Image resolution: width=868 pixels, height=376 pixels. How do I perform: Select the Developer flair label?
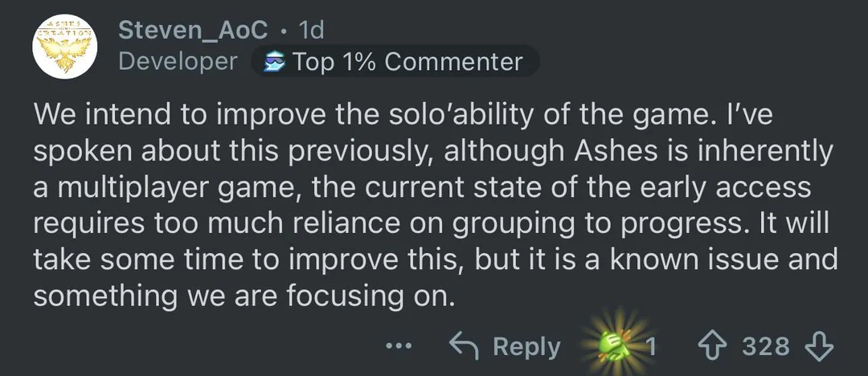click(x=178, y=62)
